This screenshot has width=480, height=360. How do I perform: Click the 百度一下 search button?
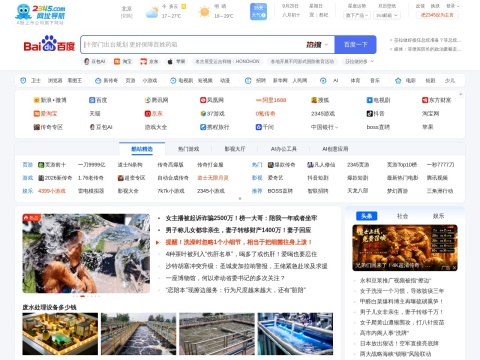355,45
